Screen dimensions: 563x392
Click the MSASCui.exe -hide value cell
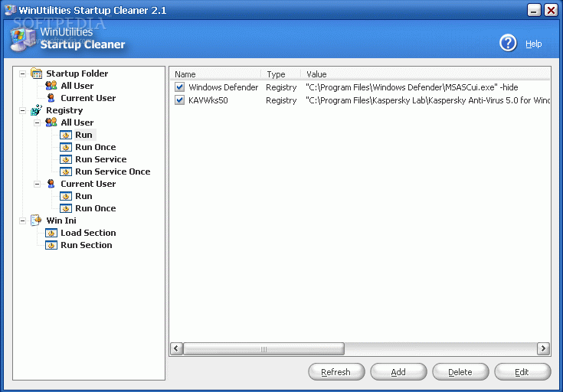(412, 87)
